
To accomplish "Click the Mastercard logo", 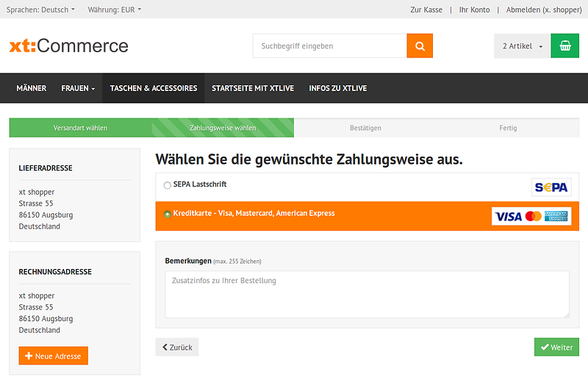I will click(534, 216).
